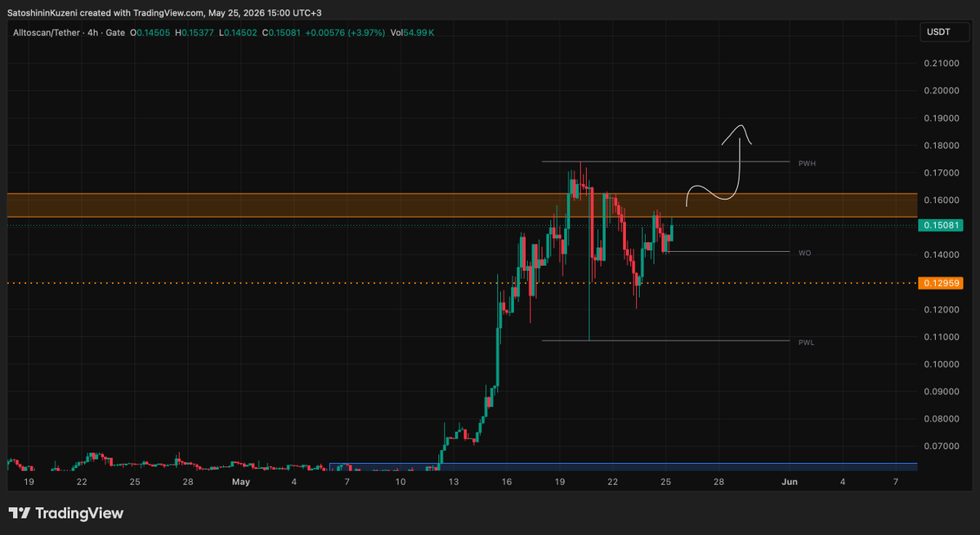Select the WO horizontal line

(x=729, y=251)
